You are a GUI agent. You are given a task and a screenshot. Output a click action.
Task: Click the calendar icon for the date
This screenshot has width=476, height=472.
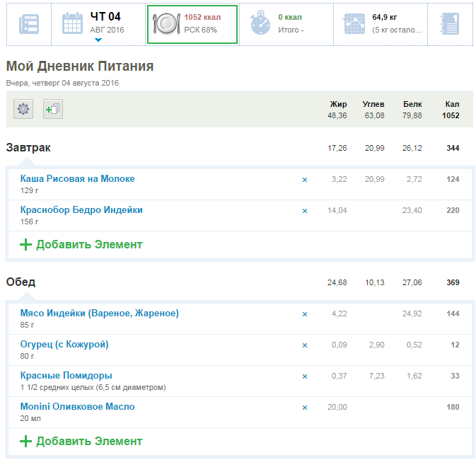[x=73, y=24]
